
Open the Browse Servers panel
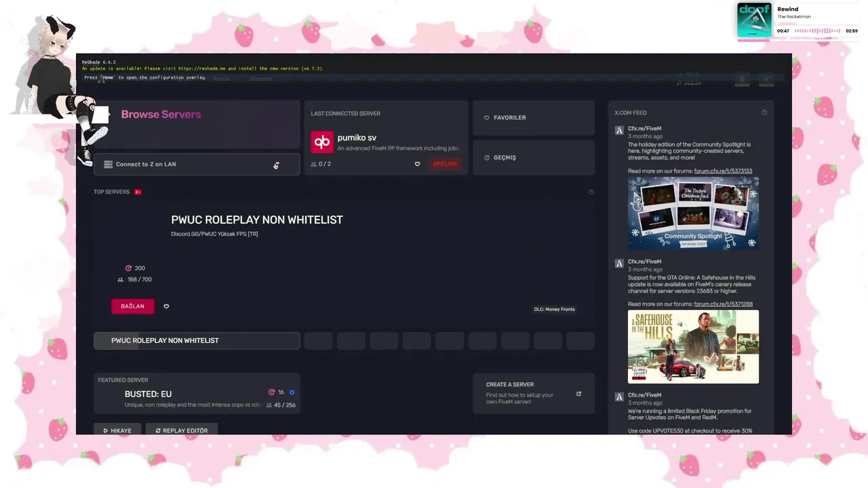[x=197, y=124]
